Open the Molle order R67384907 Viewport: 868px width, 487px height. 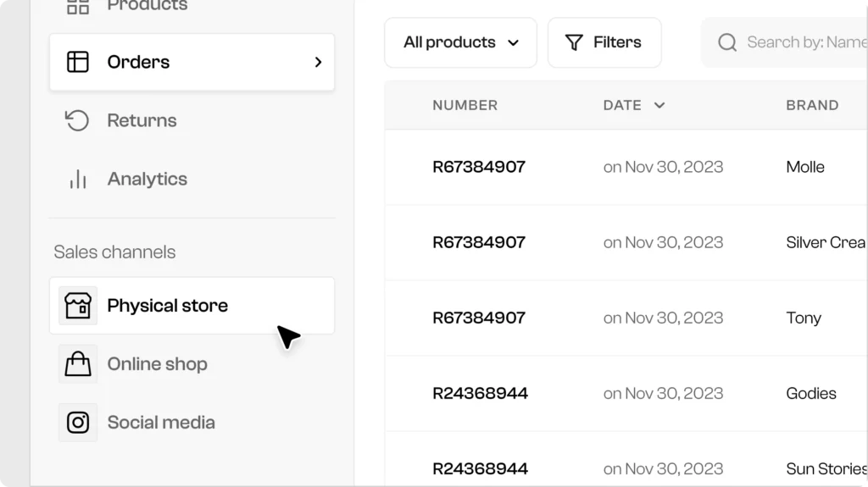tap(479, 167)
